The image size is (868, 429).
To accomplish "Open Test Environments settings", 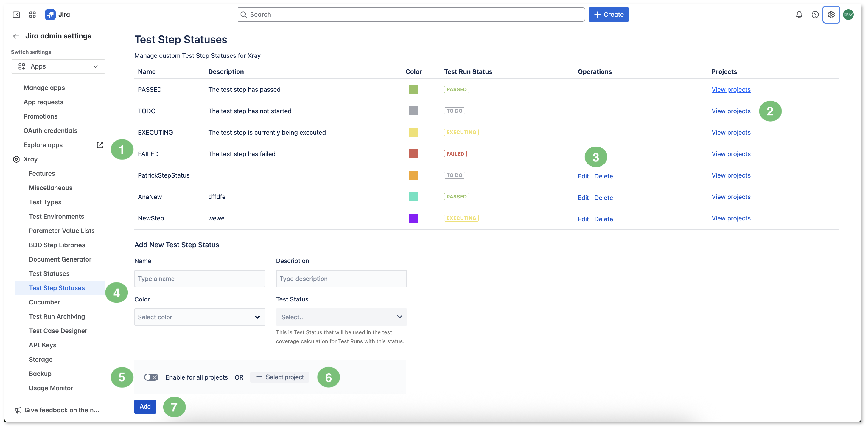I will point(57,216).
